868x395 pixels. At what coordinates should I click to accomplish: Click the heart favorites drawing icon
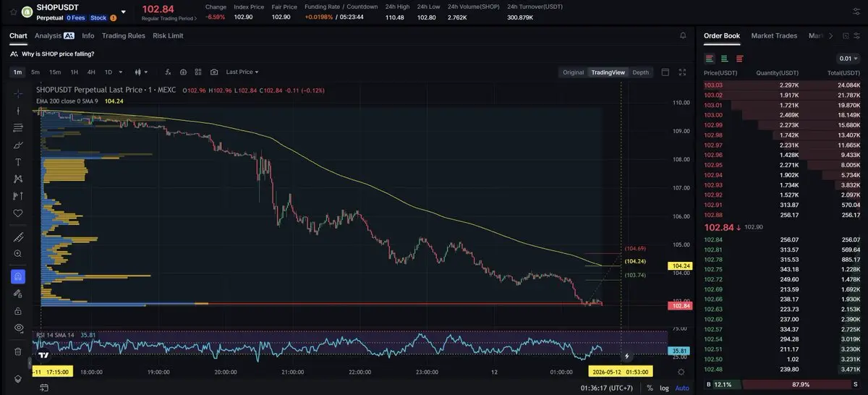point(18,213)
